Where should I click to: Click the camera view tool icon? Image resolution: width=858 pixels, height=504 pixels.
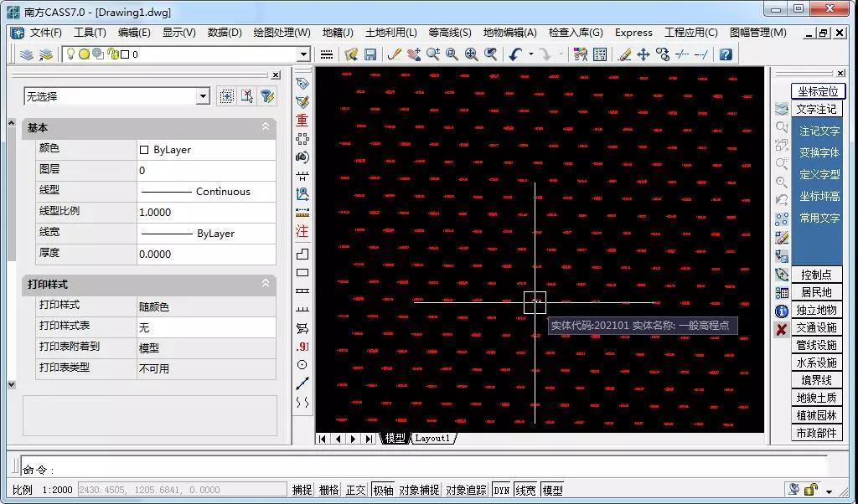click(302, 157)
